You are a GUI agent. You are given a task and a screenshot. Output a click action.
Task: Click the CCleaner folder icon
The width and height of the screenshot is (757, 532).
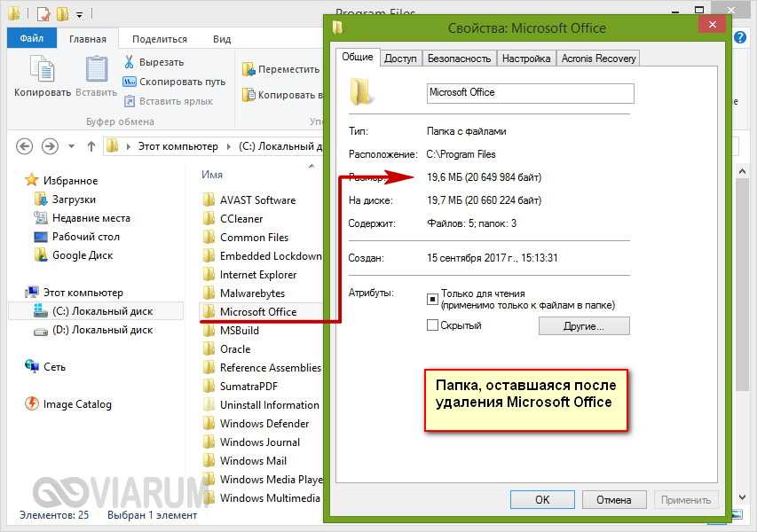(x=209, y=218)
